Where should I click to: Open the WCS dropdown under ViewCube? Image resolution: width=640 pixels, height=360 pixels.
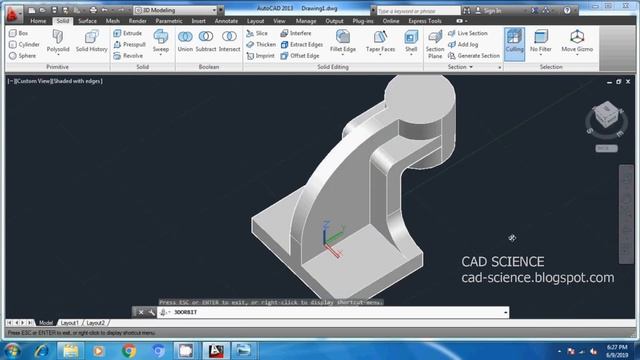click(607, 148)
